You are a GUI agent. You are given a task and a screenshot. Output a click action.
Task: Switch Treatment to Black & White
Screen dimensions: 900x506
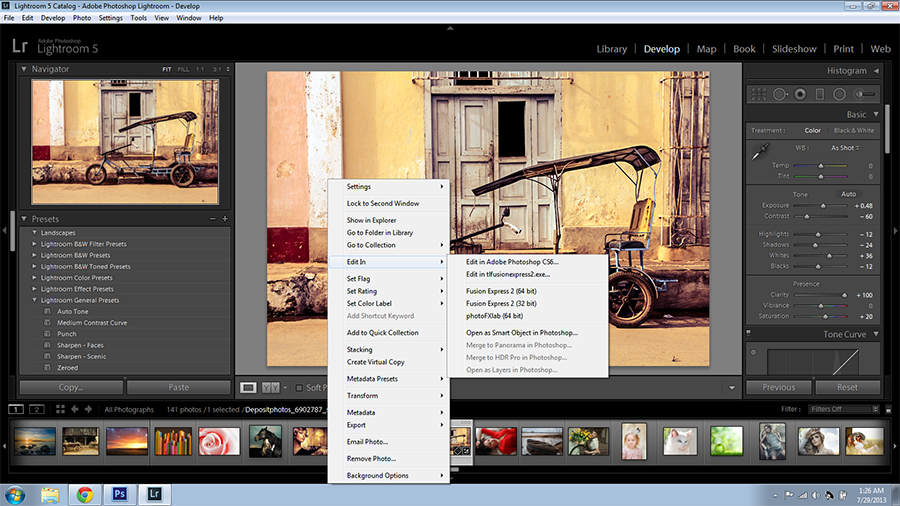[853, 130]
